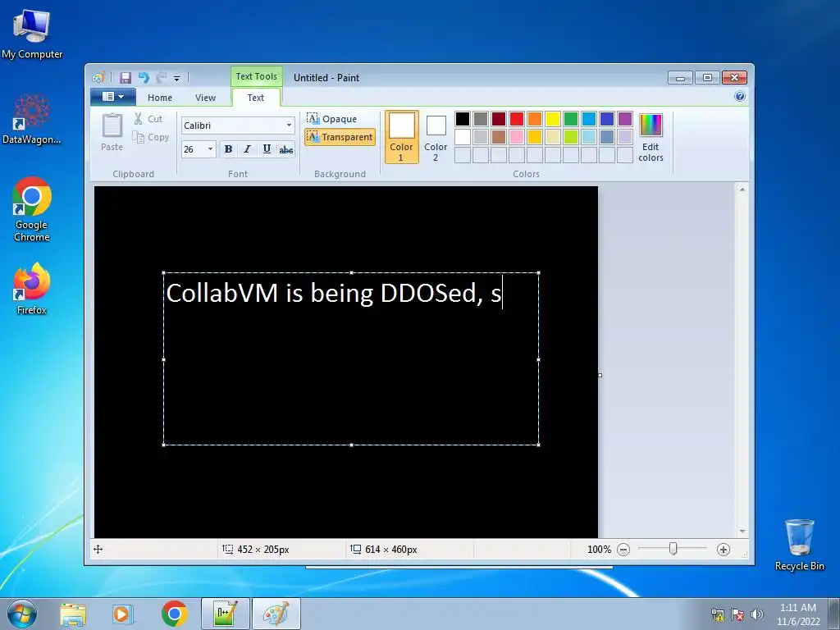Pick the black color swatch
The width and height of the screenshot is (840, 630).
[463, 119]
